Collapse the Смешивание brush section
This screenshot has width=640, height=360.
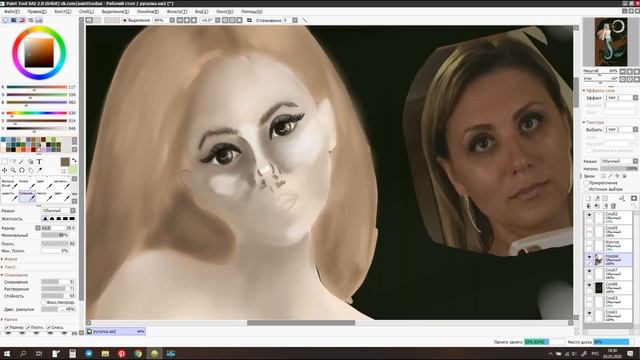(x=15, y=275)
